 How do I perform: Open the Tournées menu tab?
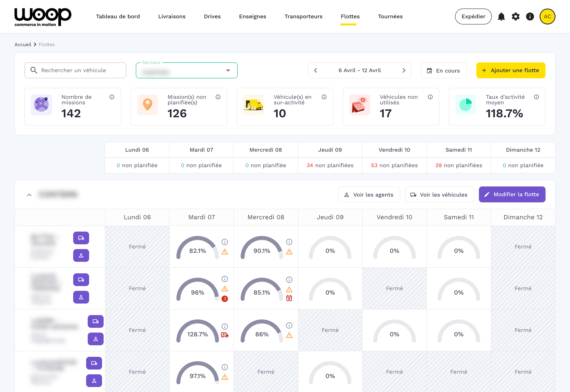tap(390, 16)
